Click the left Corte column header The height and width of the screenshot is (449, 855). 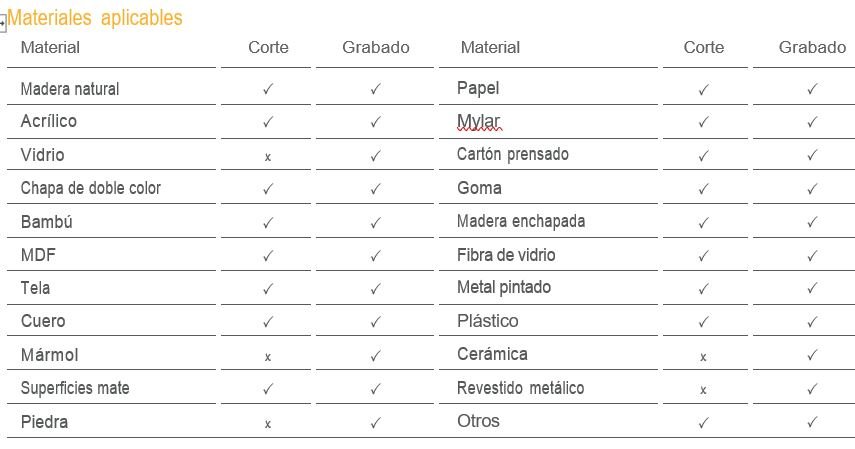click(268, 47)
